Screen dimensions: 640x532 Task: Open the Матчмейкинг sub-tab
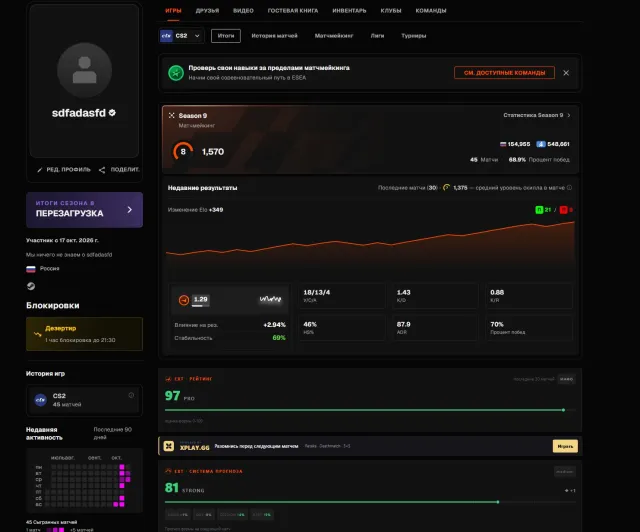pos(334,36)
